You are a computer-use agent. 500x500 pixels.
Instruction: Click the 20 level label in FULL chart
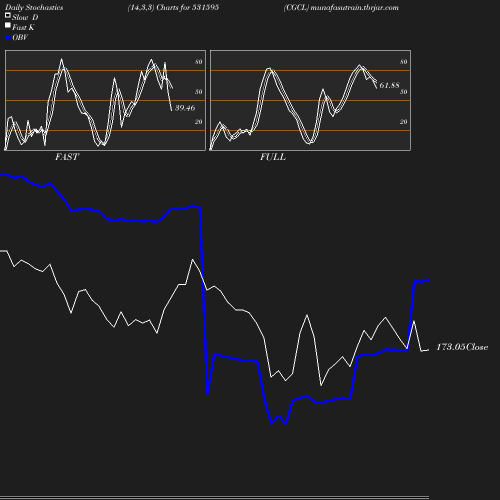pyautogui.click(x=404, y=122)
